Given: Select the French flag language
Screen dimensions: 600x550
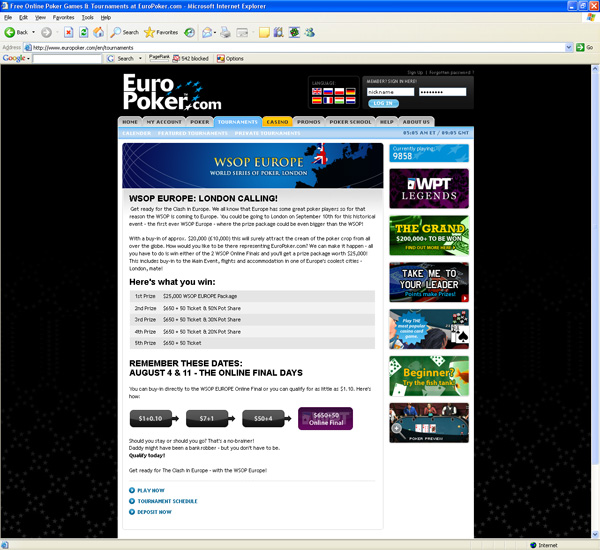Looking at the screenshot, I should [x=328, y=100].
